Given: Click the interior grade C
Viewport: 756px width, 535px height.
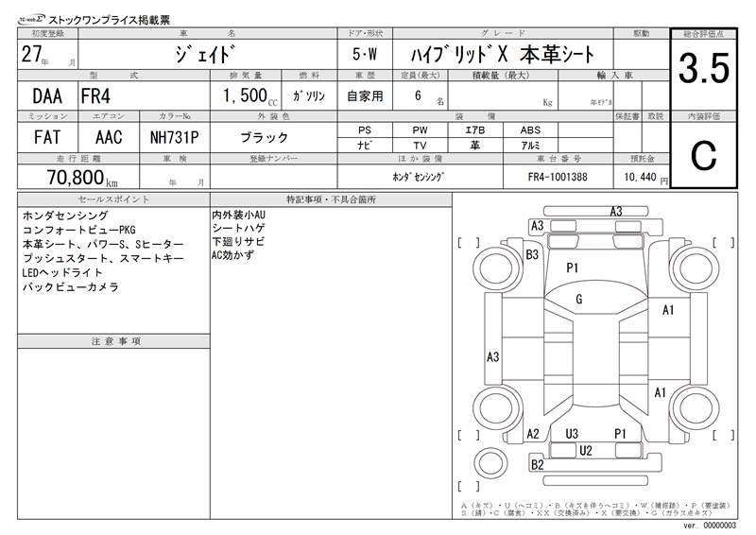Looking at the screenshot, I should [x=703, y=156].
